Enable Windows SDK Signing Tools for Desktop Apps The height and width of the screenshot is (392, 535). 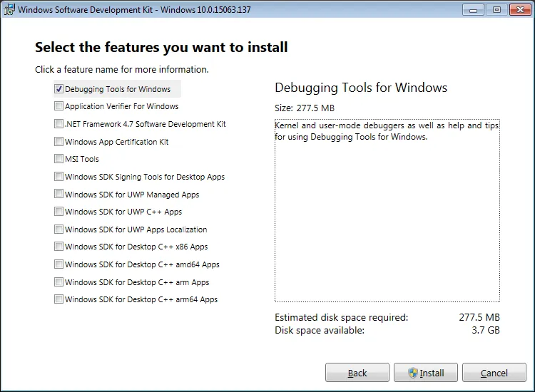tap(58, 177)
